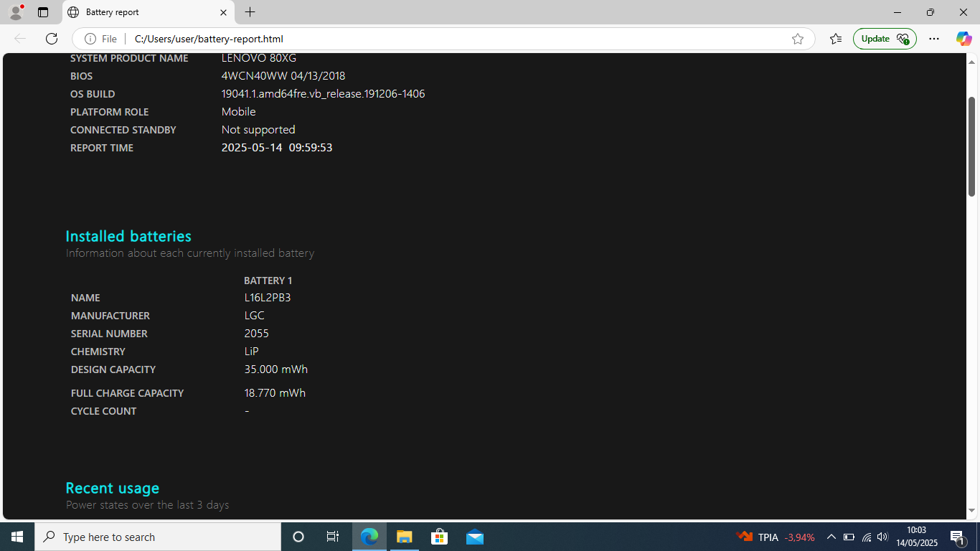980x551 pixels.
Task: Open battery status tray icon
Action: click(849, 537)
